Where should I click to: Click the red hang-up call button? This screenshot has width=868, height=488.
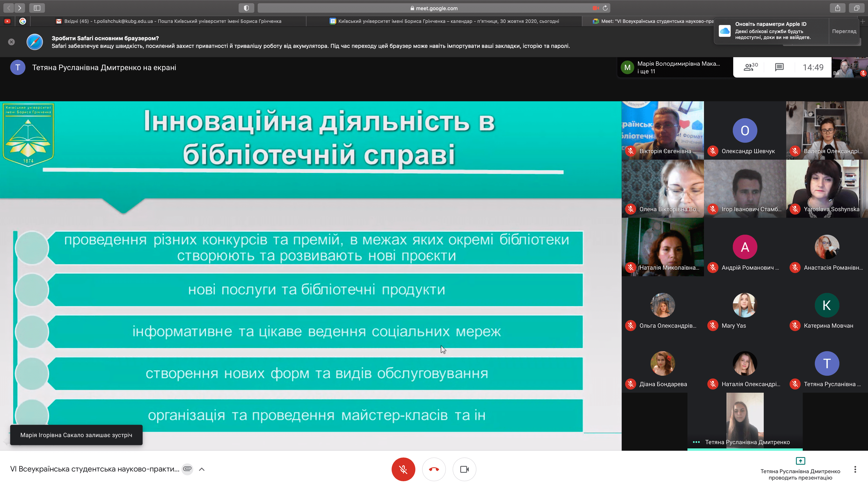pos(434,469)
